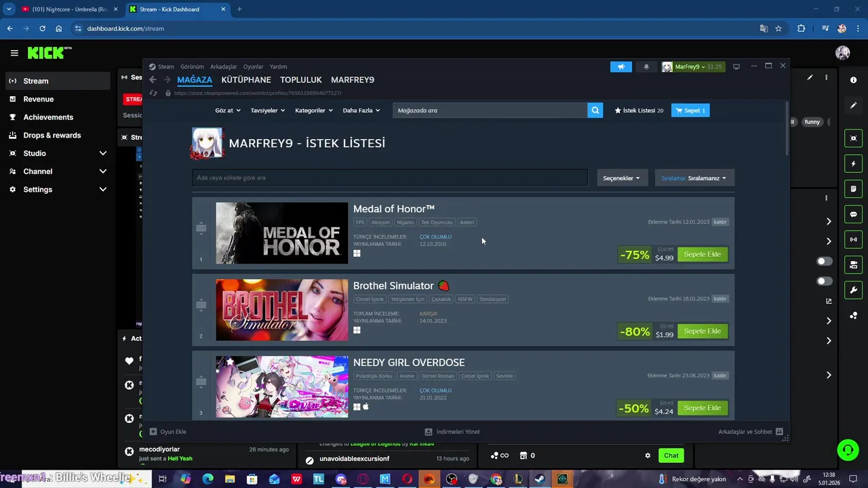The height and width of the screenshot is (488, 868).
Task: Click the lightning bolt icon in Kick toolbar
Action: tap(853, 163)
